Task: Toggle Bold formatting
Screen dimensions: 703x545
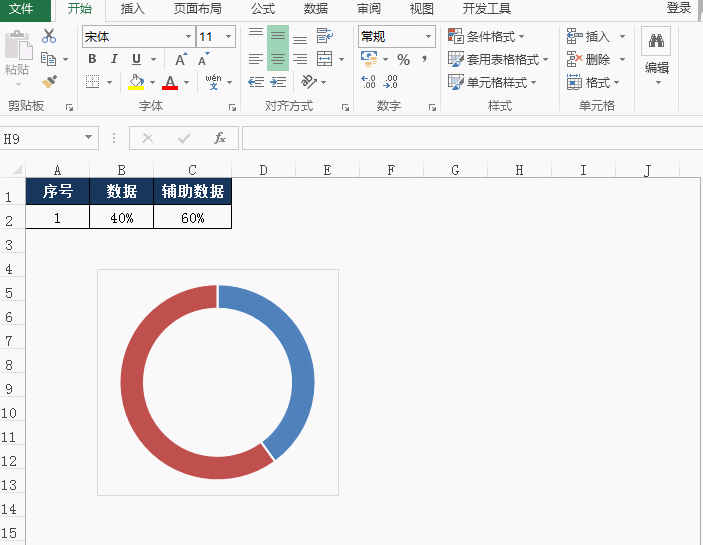Action: (92, 59)
